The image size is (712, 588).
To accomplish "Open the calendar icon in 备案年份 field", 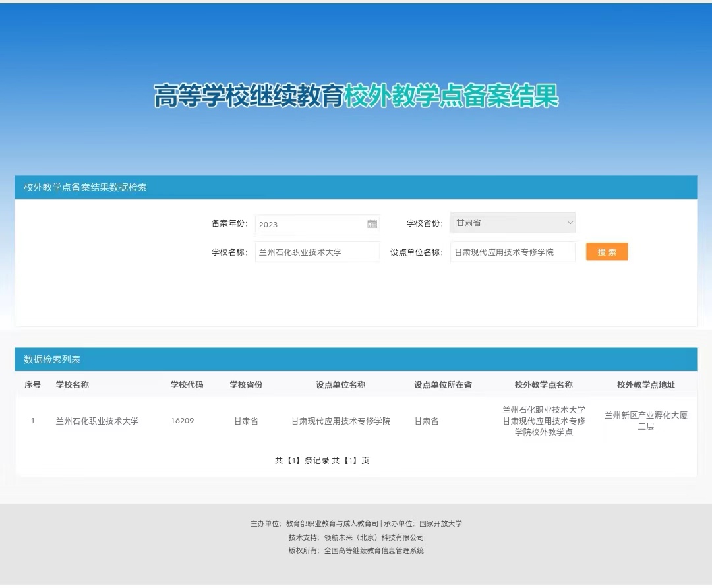I will click(372, 224).
